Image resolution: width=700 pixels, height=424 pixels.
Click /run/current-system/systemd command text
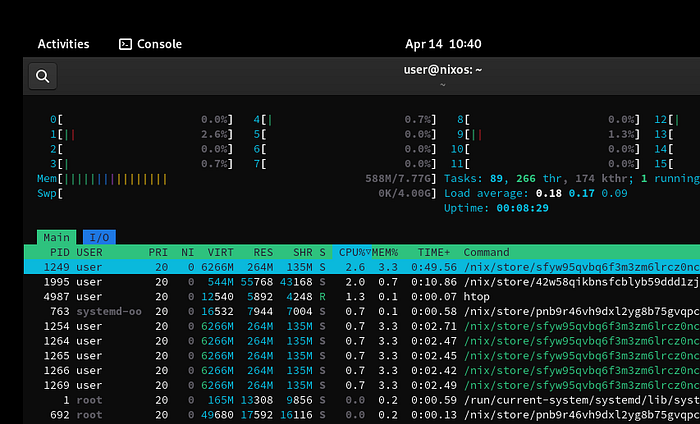pyautogui.click(x=581, y=399)
